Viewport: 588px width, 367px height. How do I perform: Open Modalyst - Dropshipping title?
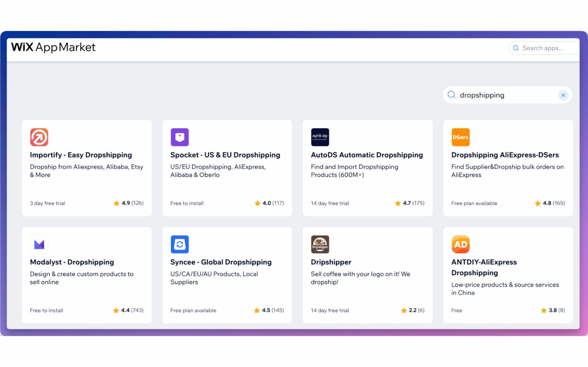tap(72, 262)
